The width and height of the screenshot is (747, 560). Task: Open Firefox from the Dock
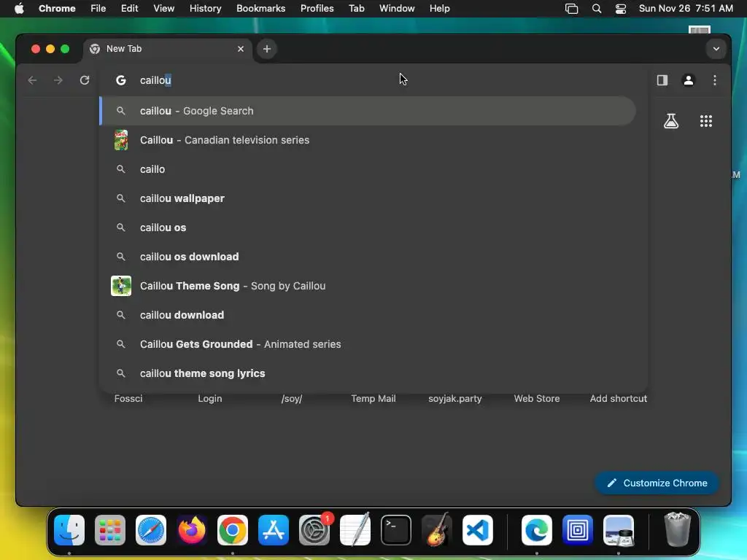192,530
